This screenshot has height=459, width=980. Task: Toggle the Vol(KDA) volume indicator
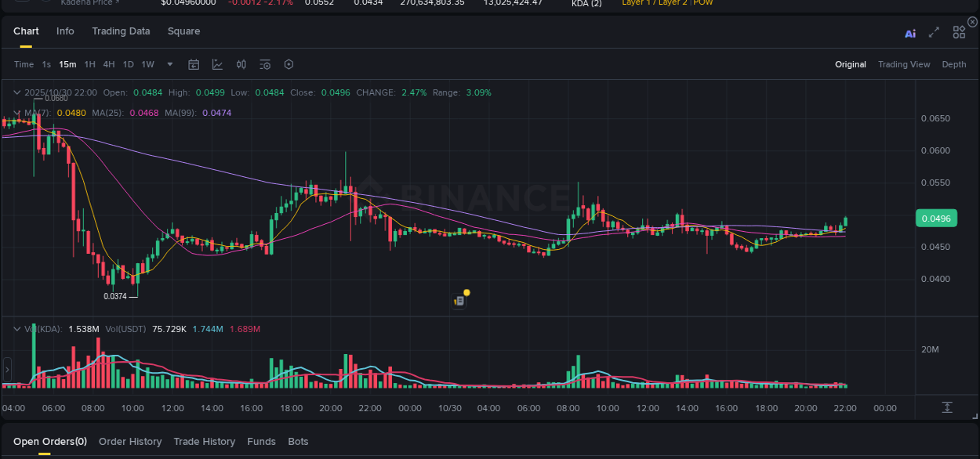[43, 329]
